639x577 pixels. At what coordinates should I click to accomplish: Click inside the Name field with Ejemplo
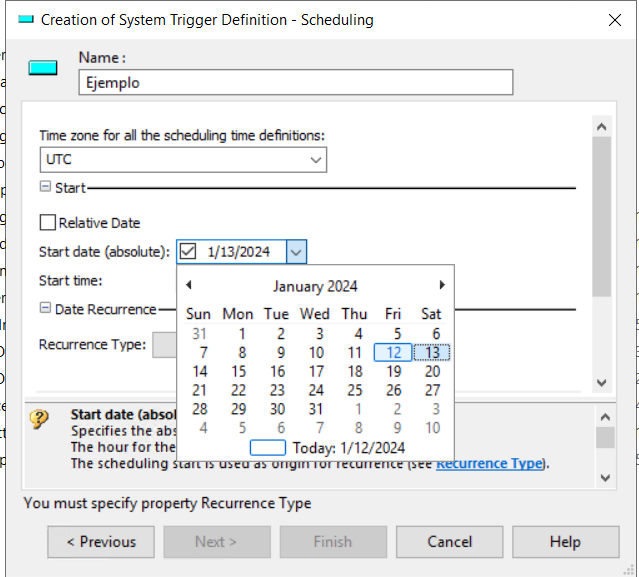(296, 82)
